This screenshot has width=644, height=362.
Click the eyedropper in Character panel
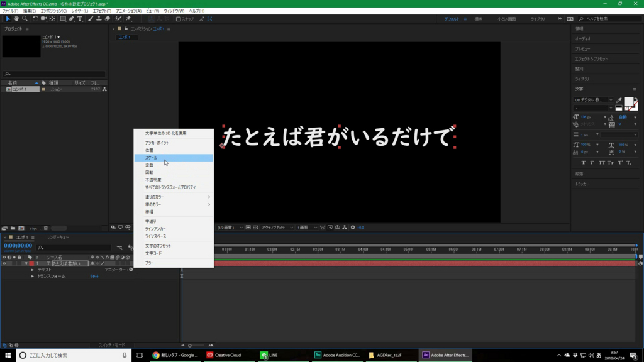619,100
